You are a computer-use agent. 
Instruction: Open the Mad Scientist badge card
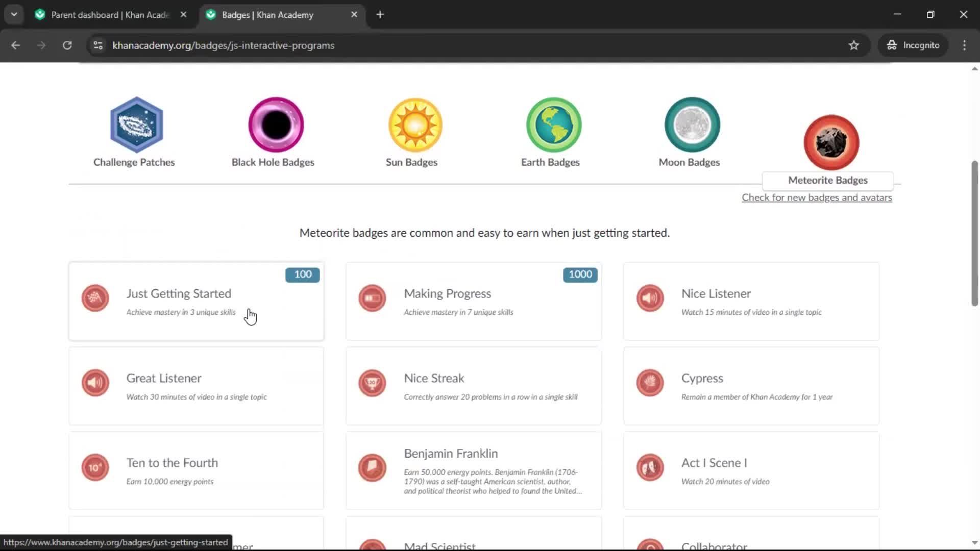pyautogui.click(x=474, y=534)
